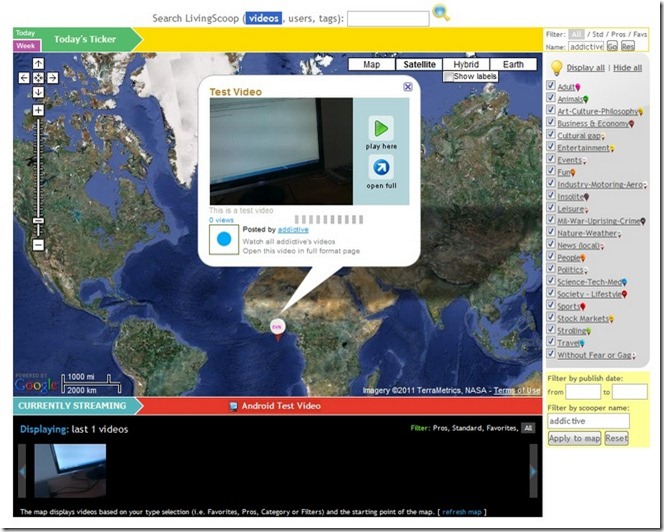Toggle the Travel category checkbox
664x532 pixels.
(x=552, y=343)
